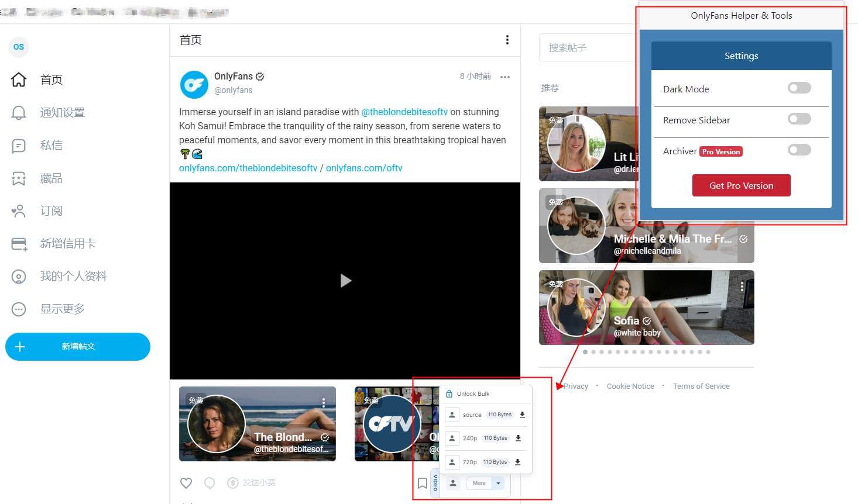The width and height of the screenshot is (858, 504).
Task: Open the feed vertical three-dot menu
Action: coord(507,40)
